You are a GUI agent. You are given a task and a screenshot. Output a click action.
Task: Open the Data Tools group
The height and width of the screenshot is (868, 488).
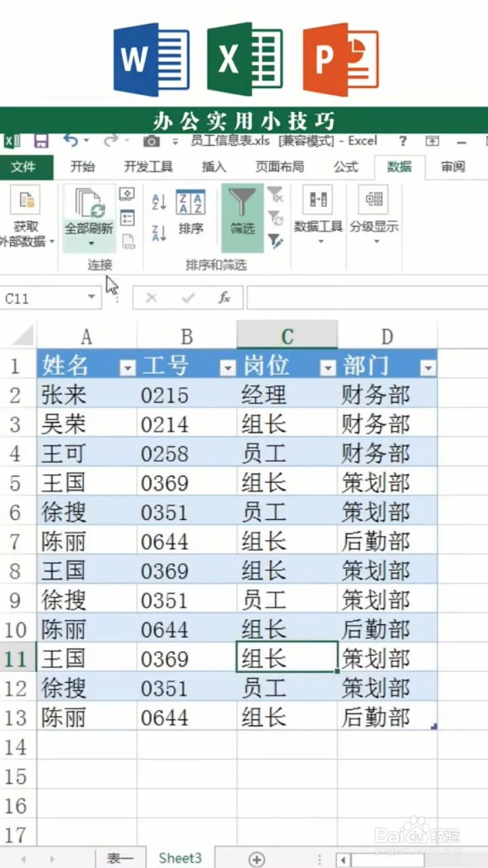[318, 216]
